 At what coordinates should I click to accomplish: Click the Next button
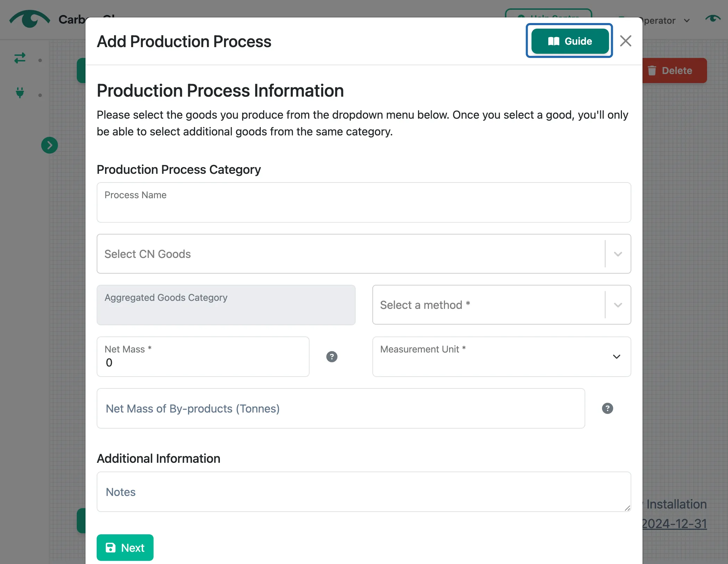(125, 548)
